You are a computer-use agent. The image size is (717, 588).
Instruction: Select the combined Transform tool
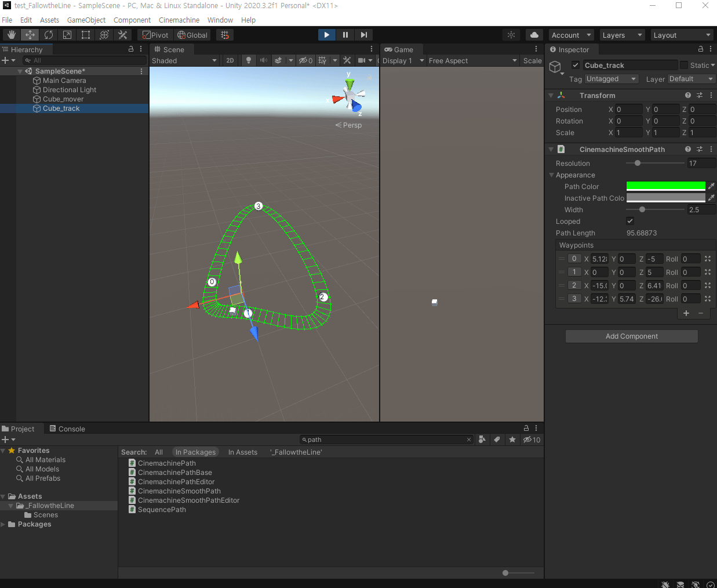click(x=104, y=35)
